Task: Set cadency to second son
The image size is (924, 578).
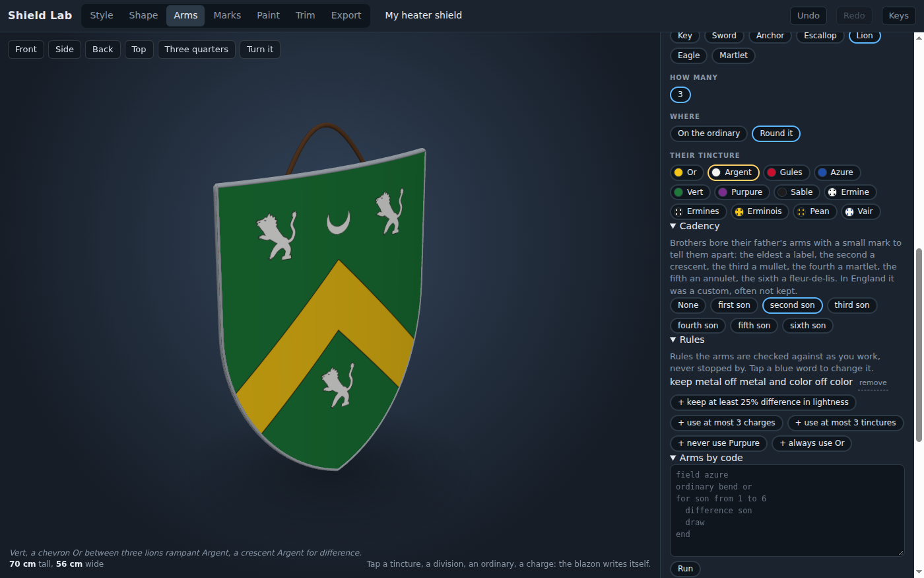Action: click(x=792, y=305)
